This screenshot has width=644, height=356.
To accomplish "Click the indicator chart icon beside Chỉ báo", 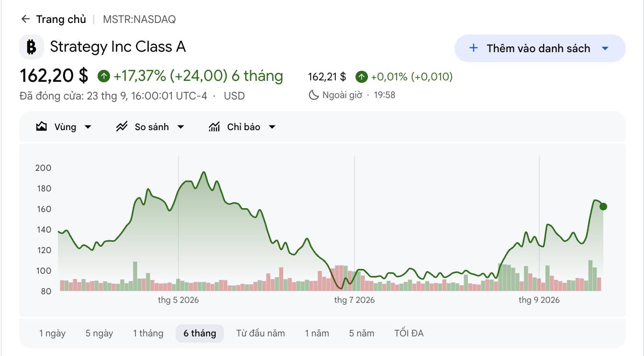I will 214,127.
